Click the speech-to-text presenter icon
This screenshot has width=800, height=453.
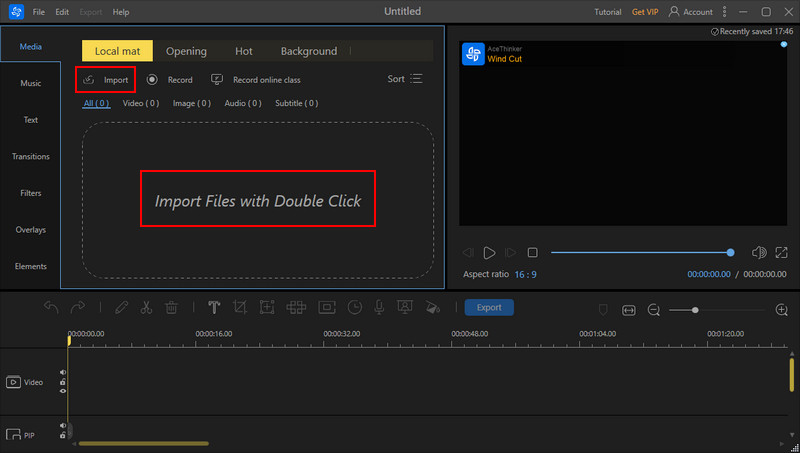click(405, 307)
